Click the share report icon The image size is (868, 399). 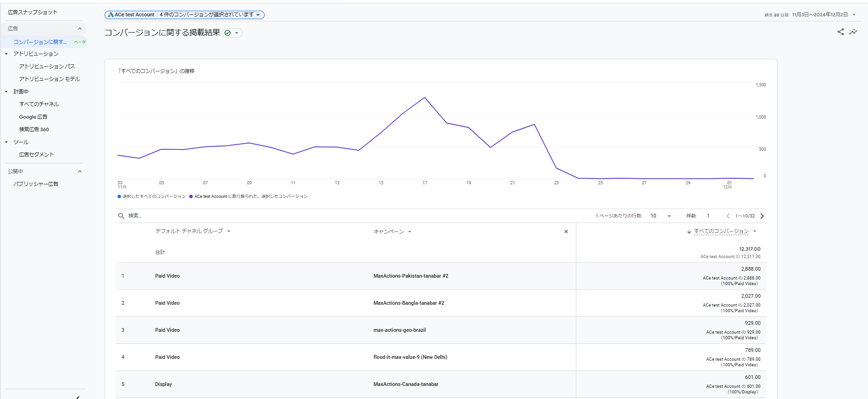coord(840,32)
